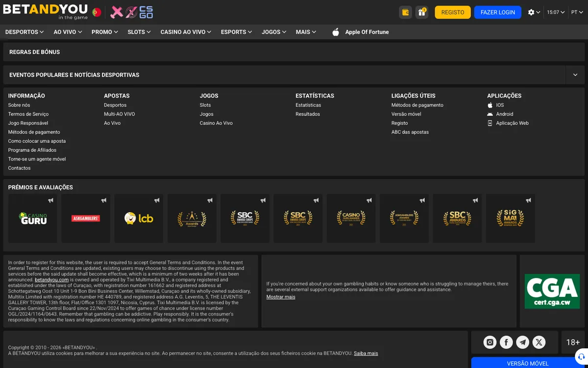Open Apple Of Fortune game link
This screenshot has width=588, height=368.
361,32
